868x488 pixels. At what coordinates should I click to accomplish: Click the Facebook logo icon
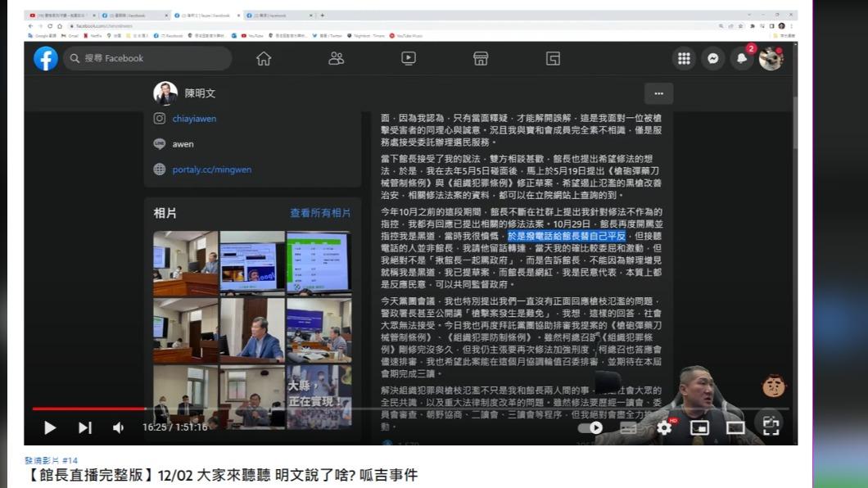tap(46, 58)
